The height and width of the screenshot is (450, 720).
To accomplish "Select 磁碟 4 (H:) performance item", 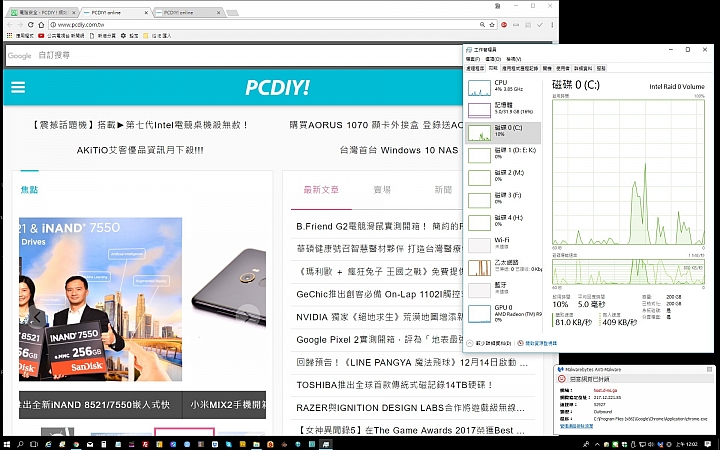I will 504,223.
